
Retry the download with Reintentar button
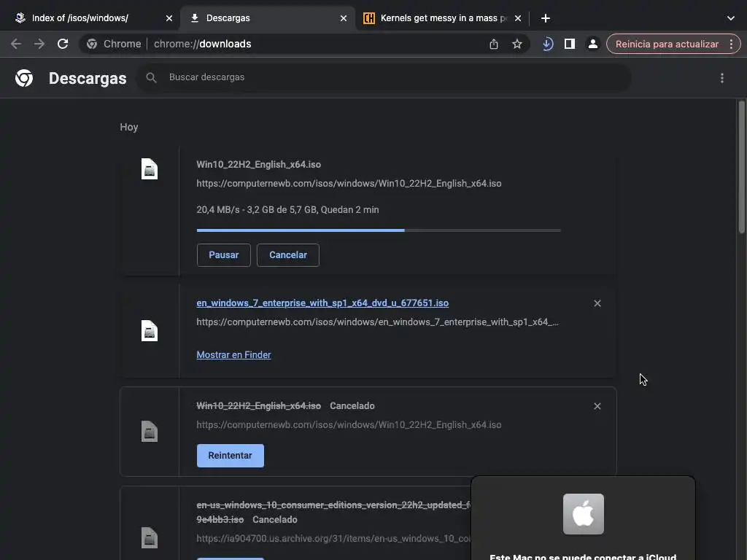pyautogui.click(x=231, y=456)
